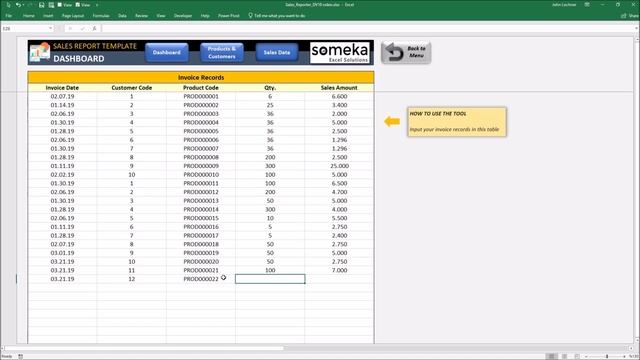
Task: Click the Dashboard navigation button
Action: [x=167, y=53]
